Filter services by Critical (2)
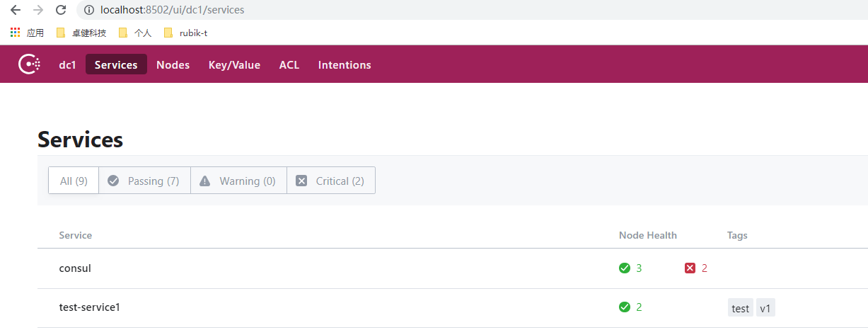The height and width of the screenshot is (330, 868). coord(330,181)
